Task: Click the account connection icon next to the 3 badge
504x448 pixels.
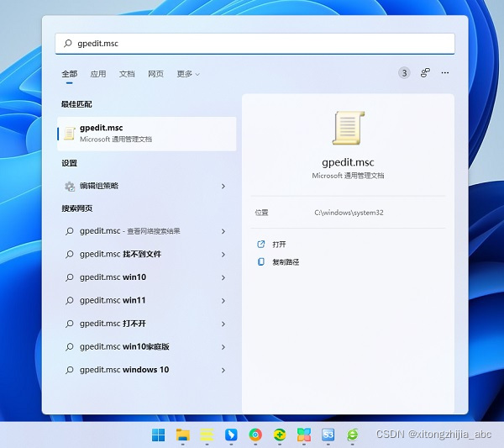Action: click(x=425, y=72)
